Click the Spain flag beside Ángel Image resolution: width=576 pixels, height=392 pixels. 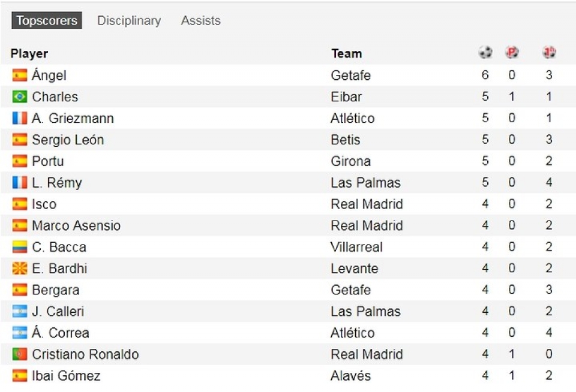click(20, 76)
